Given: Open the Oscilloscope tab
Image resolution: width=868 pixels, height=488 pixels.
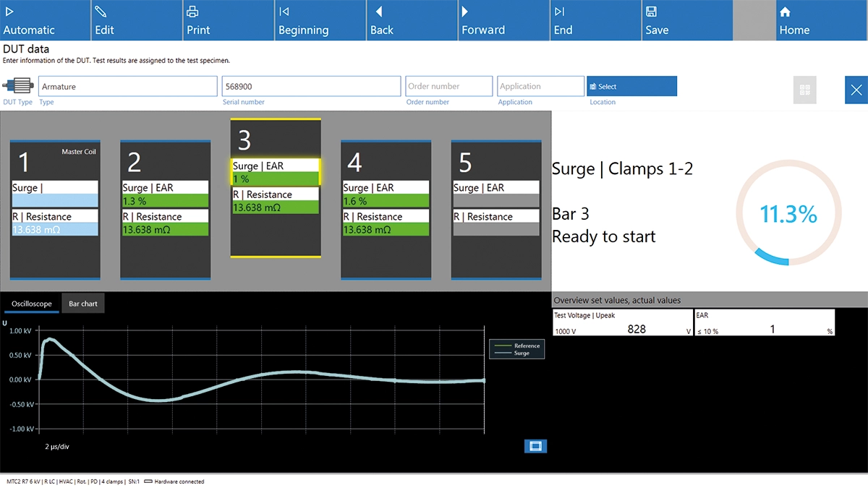Looking at the screenshot, I should point(32,304).
